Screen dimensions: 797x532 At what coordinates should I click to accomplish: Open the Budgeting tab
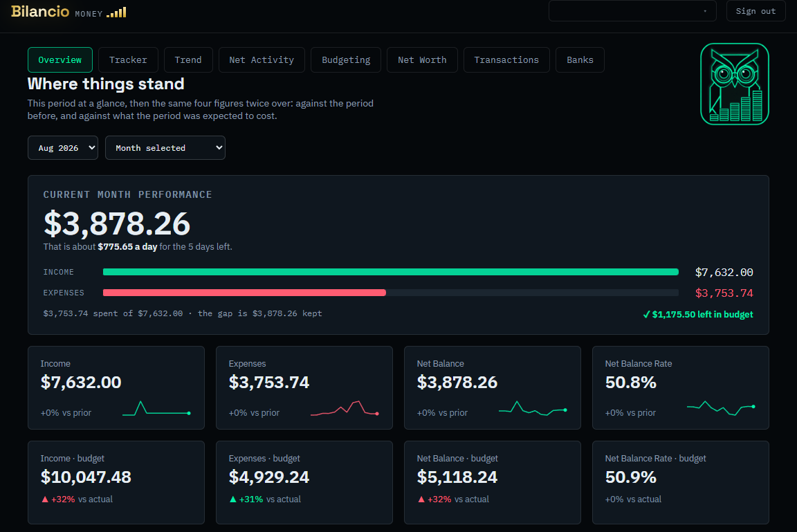tap(346, 60)
